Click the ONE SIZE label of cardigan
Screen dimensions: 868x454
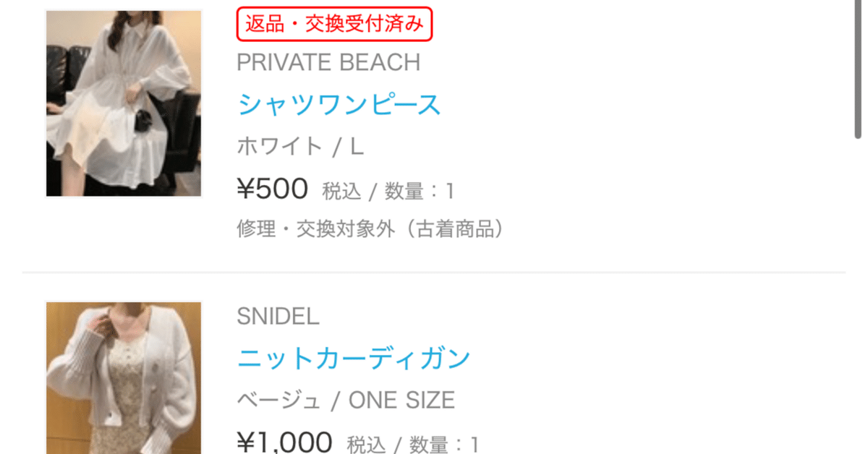coord(401,400)
